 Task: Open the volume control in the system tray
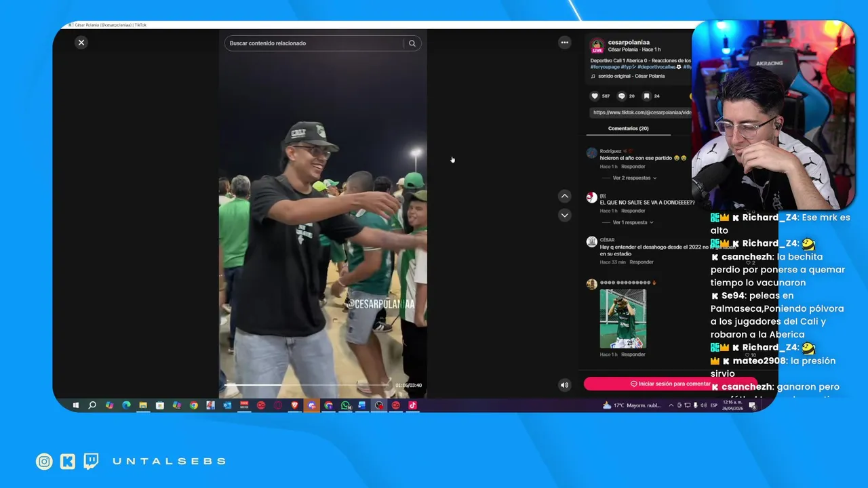(703, 405)
